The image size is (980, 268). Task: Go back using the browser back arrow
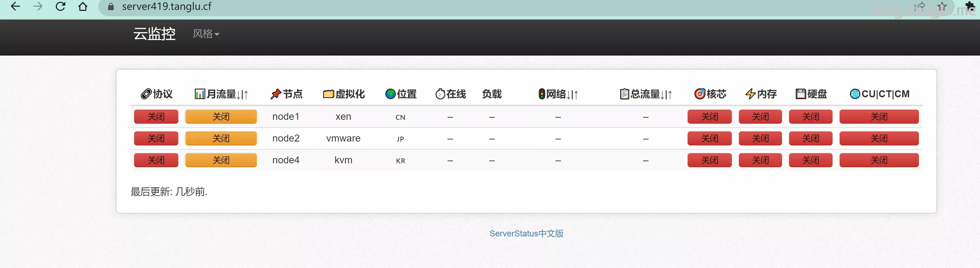click(15, 6)
